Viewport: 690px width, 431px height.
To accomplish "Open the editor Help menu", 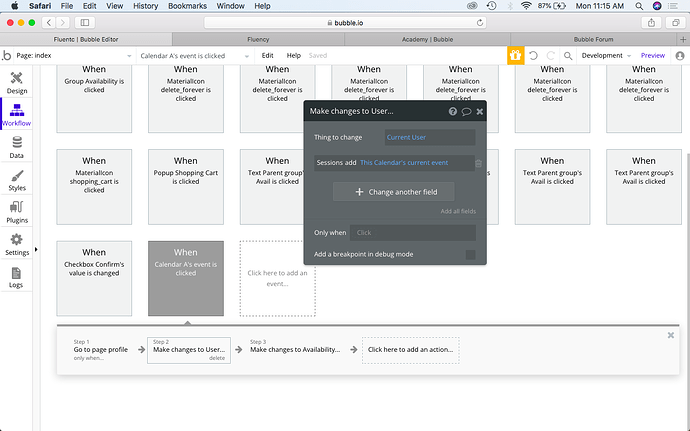I will 294,55.
